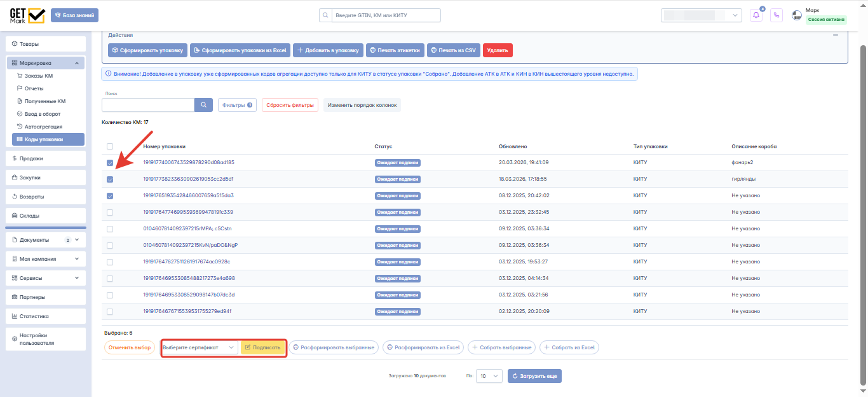Image resolution: width=868 pixels, height=397 pixels.
Task: Click the magnifier search button by Поиск
Action: tap(204, 105)
